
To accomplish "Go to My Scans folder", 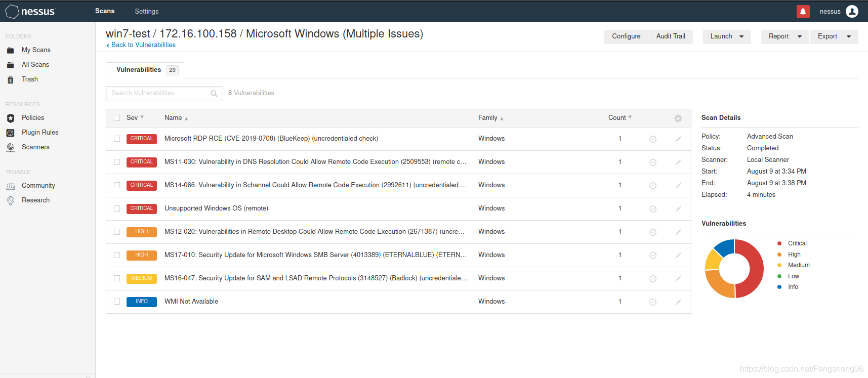I will (36, 50).
